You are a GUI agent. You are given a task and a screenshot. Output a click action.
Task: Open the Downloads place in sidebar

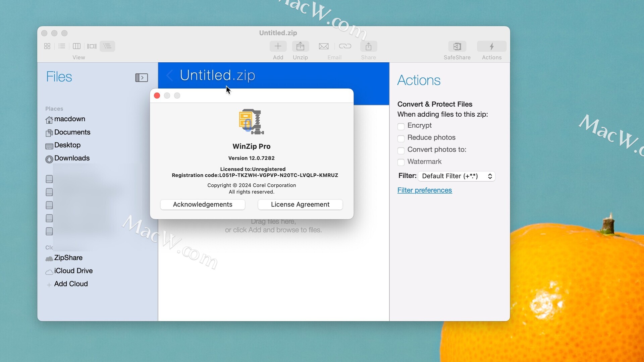point(71,158)
